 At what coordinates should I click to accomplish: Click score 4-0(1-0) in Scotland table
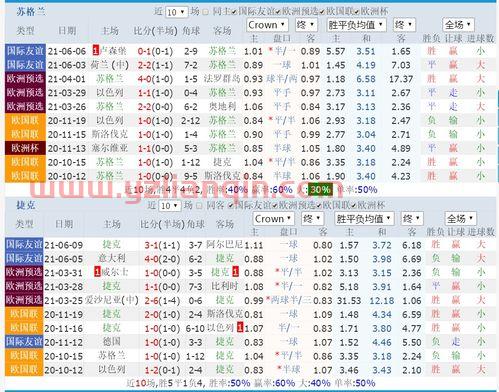pyautogui.click(x=155, y=79)
